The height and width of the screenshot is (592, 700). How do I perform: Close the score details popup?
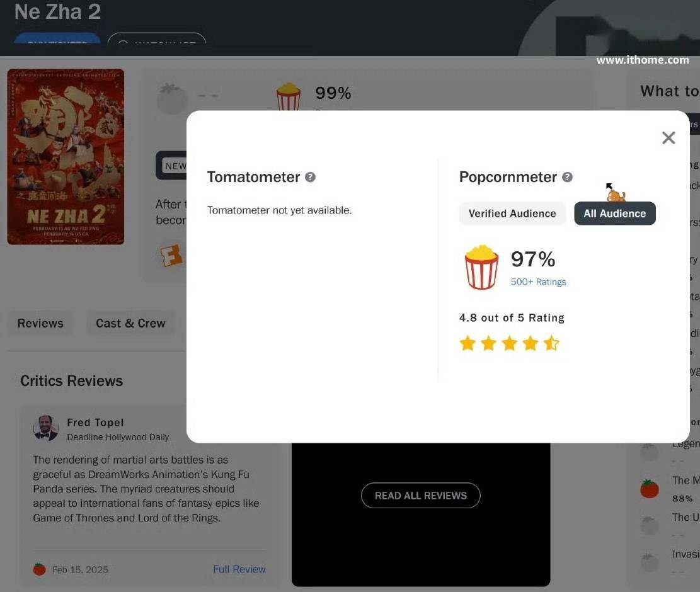tap(668, 138)
